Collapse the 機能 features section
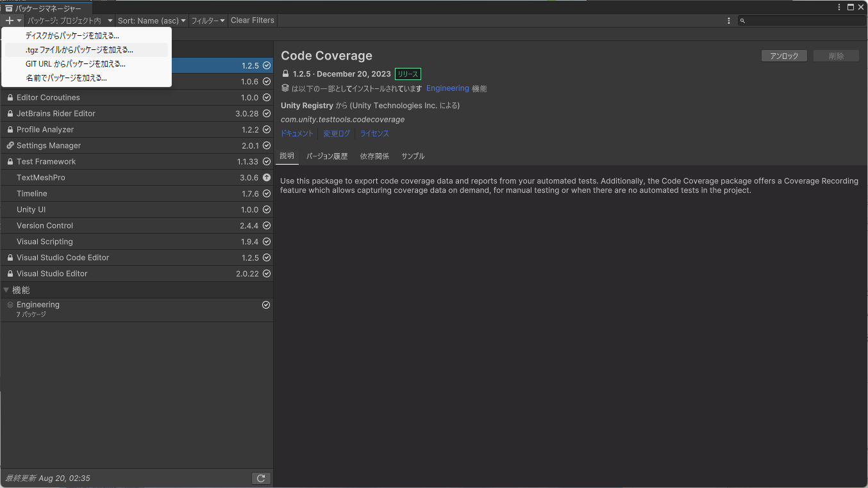The height and width of the screenshot is (488, 868). tap(6, 290)
